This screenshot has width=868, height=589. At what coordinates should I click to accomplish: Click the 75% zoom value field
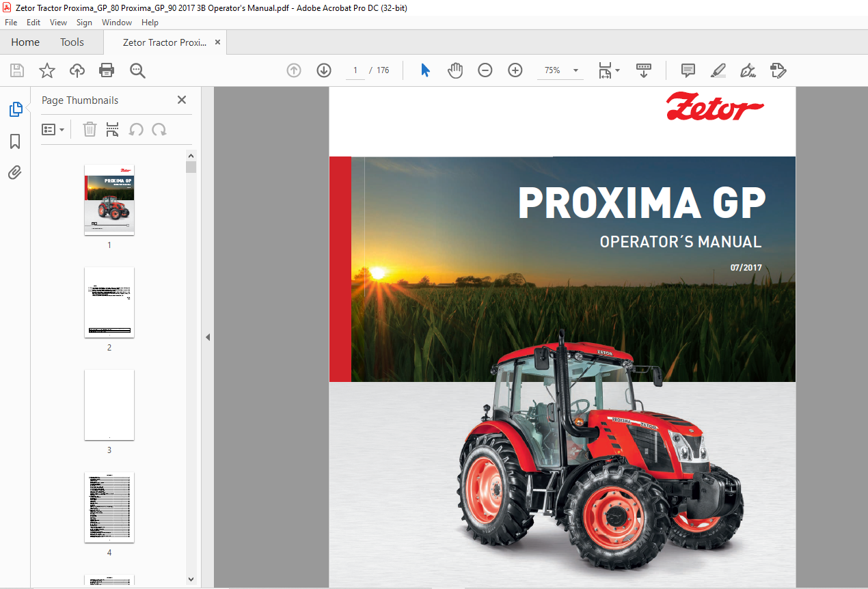click(x=552, y=70)
